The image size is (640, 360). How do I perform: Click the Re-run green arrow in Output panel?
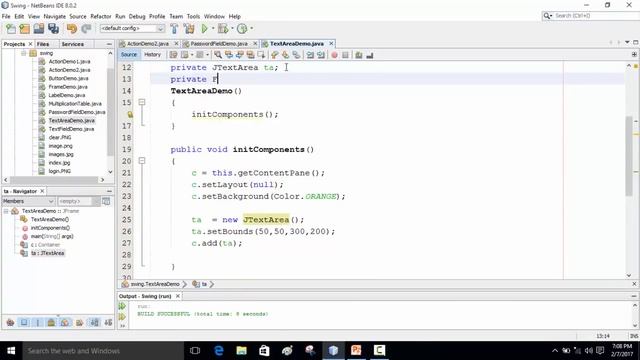click(x=122, y=306)
